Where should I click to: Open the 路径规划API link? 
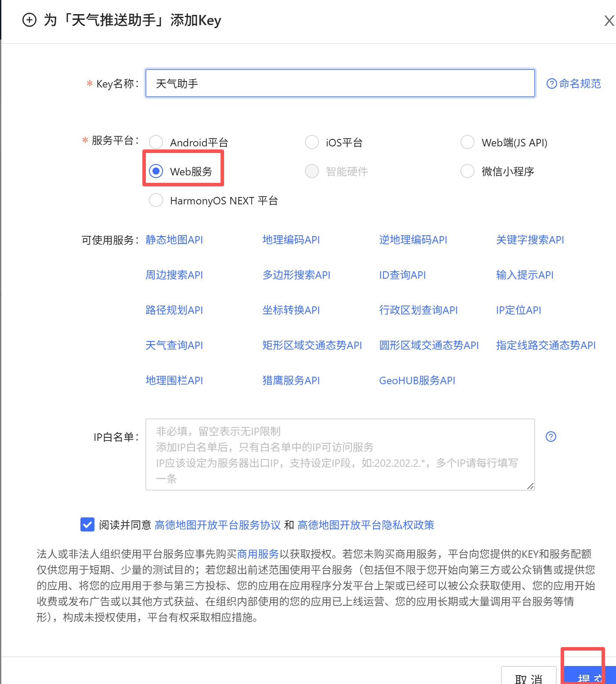[174, 310]
